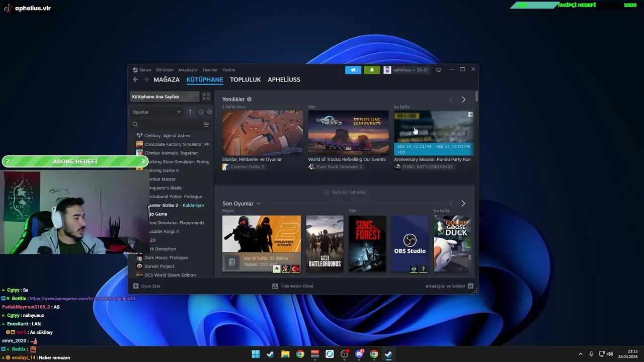Show next Son Oyunlar items arrow
Image resolution: width=644 pixels, height=362 pixels.
point(463,204)
